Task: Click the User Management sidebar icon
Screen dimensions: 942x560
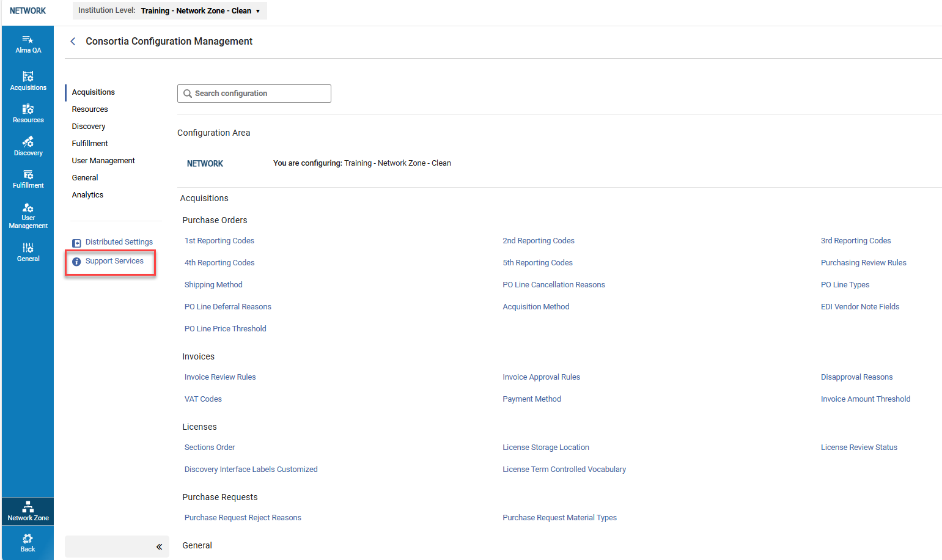Action: click(28, 215)
